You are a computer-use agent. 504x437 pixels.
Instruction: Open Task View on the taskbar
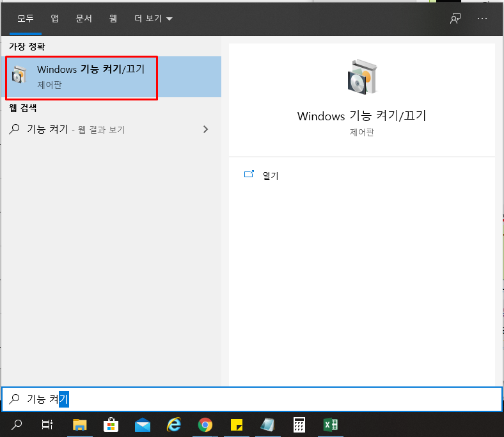point(47,425)
